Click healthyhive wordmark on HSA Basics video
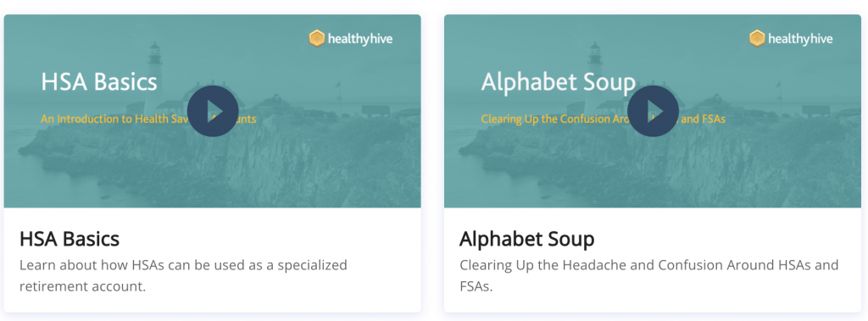 [x=359, y=39]
